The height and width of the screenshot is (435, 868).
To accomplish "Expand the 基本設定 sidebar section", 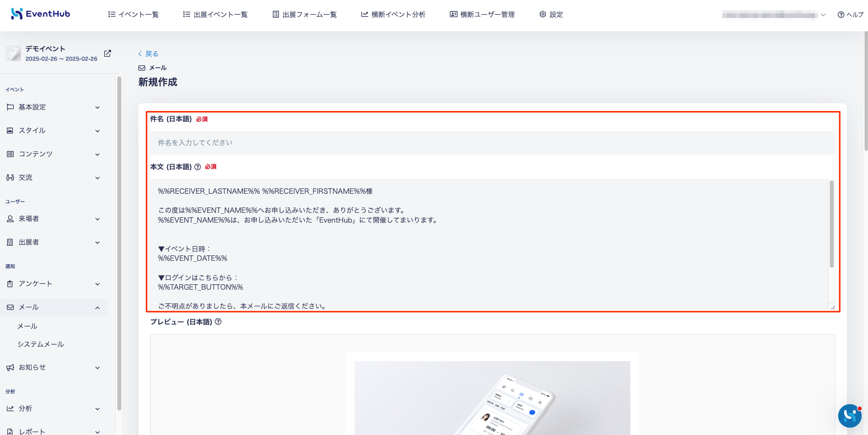I will [54, 107].
